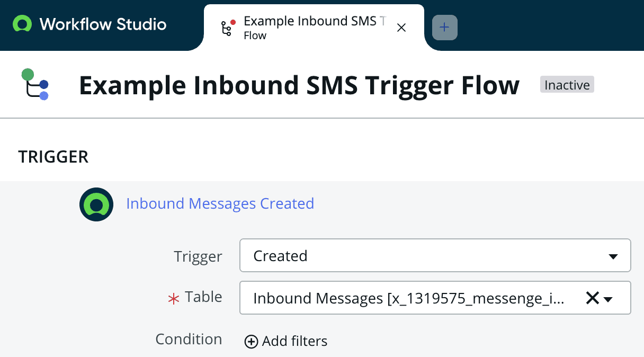
Task: Open the Inbound Messages Created link
Action: (219, 203)
